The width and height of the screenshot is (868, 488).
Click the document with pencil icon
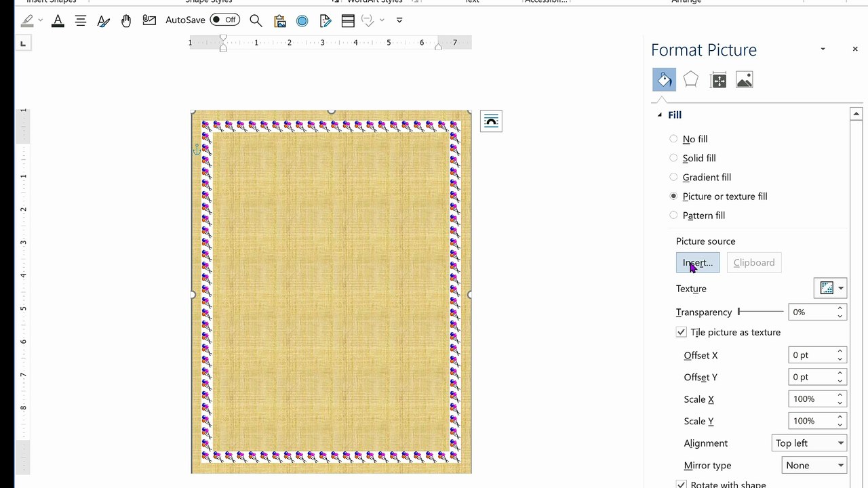pos(325,21)
